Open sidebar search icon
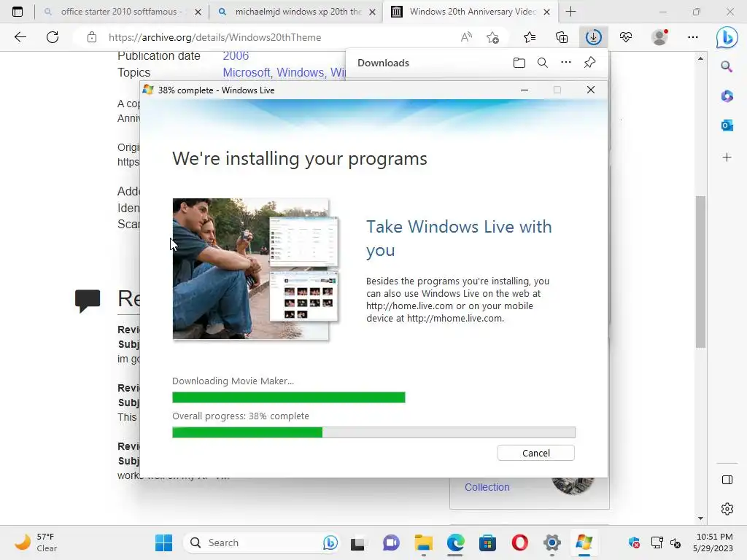The height and width of the screenshot is (560, 747). click(727, 66)
